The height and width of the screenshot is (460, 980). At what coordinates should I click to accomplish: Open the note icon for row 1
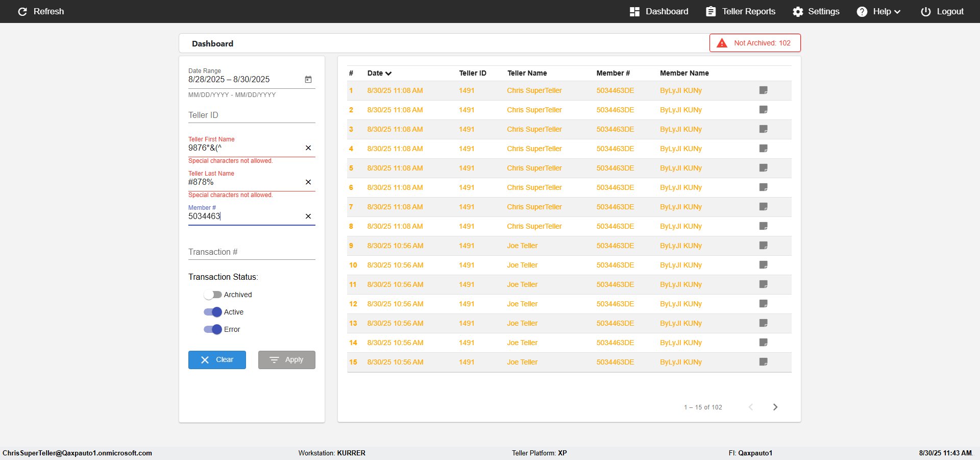click(x=764, y=90)
